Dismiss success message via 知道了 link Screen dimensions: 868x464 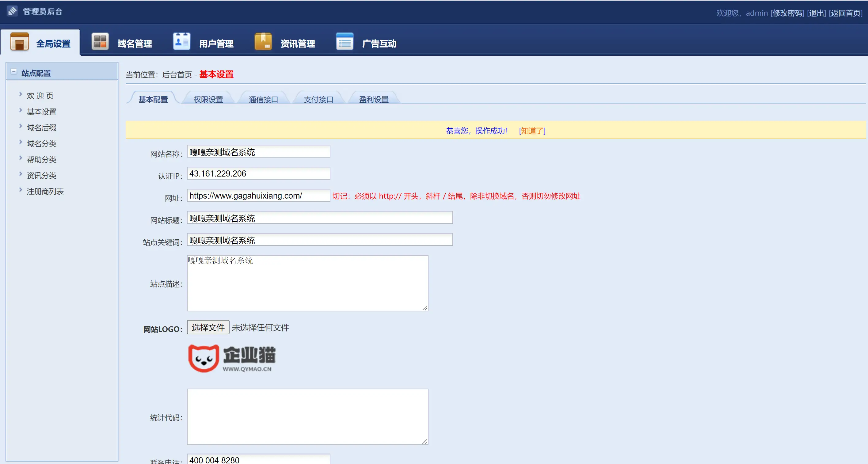click(532, 131)
